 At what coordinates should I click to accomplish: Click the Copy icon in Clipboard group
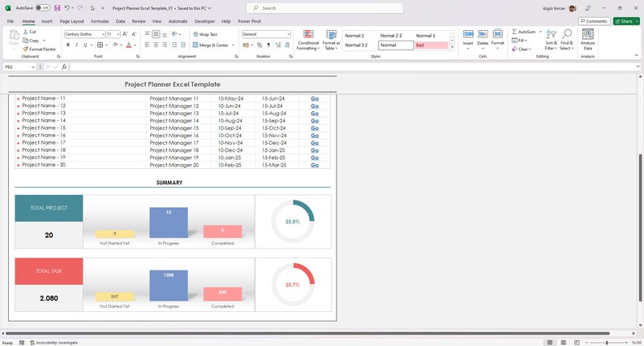coord(25,41)
